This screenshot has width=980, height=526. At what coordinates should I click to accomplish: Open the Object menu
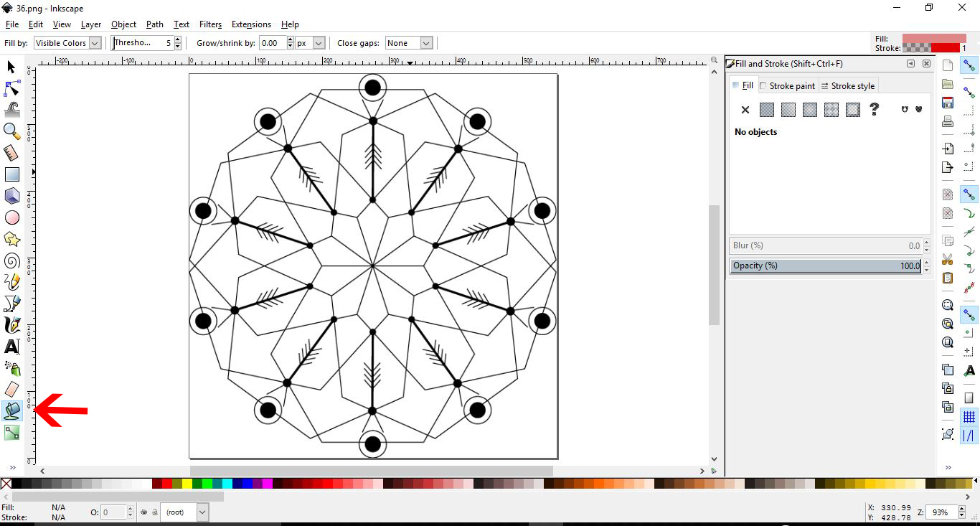[x=123, y=24]
